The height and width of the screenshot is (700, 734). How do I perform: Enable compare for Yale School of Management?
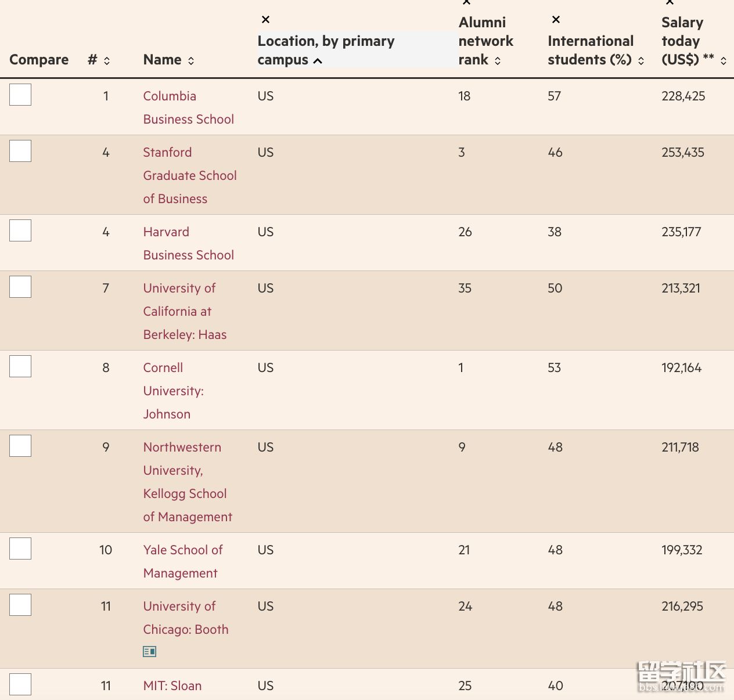tap(20, 549)
